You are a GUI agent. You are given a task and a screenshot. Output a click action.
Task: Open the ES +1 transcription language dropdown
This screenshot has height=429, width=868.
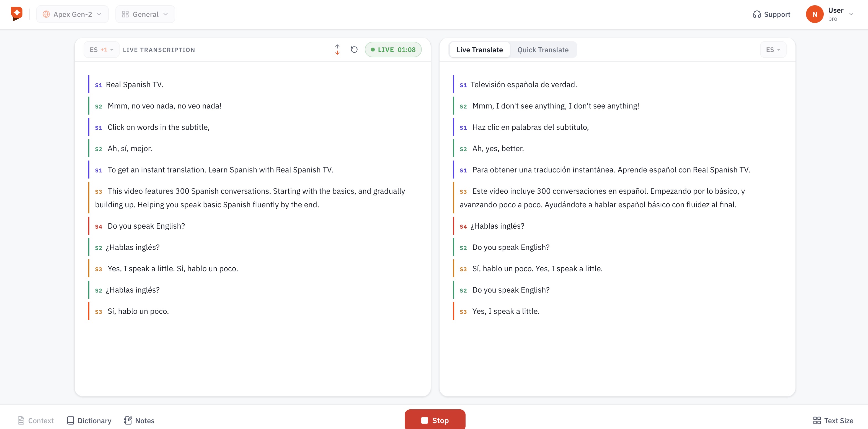coord(101,50)
